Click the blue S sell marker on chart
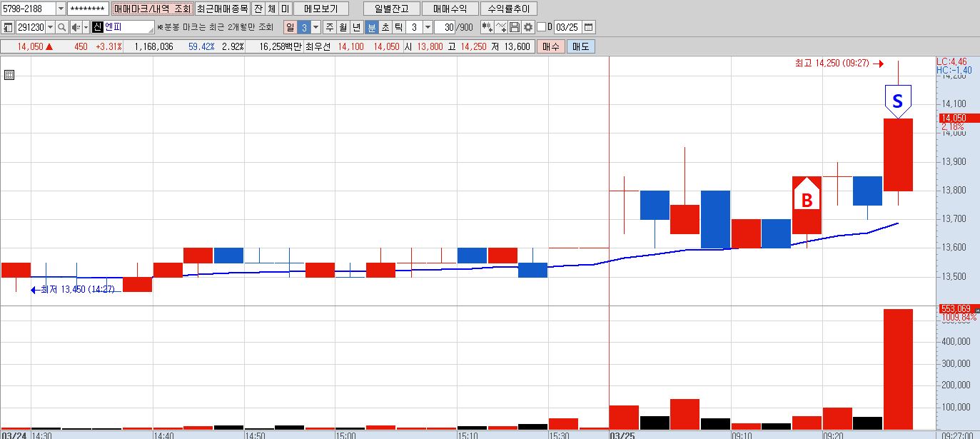This screenshot has width=980, height=439. click(898, 103)
